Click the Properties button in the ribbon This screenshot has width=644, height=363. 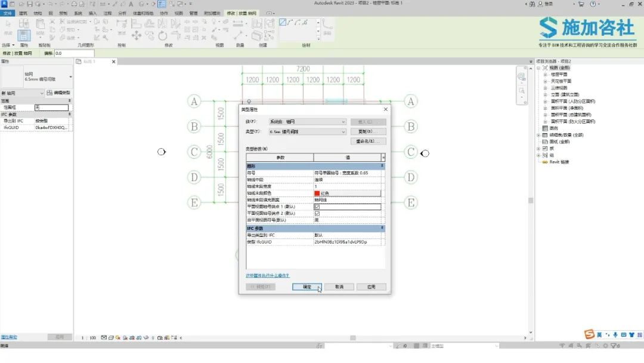click(24, 35)
